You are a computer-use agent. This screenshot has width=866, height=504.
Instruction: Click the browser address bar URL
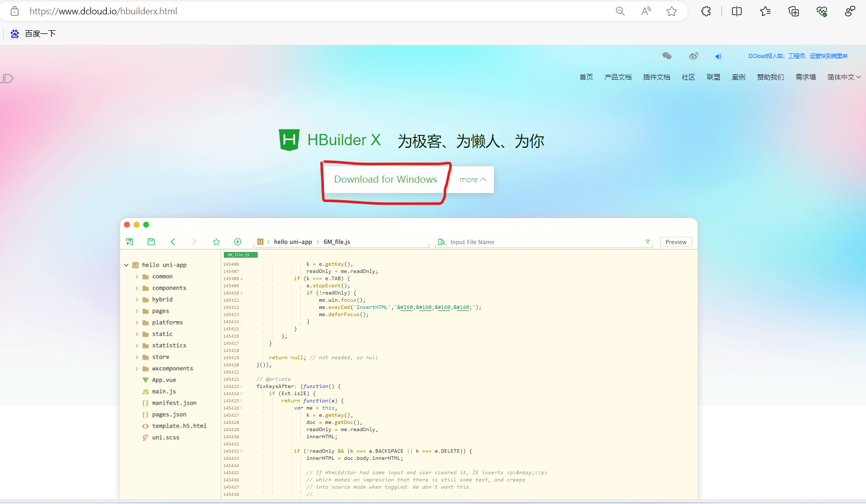103,11
